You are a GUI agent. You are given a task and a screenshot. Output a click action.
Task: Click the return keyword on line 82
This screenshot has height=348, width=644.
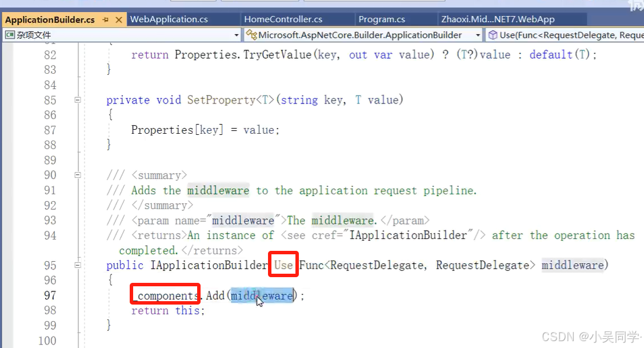(x=150, y=55)
